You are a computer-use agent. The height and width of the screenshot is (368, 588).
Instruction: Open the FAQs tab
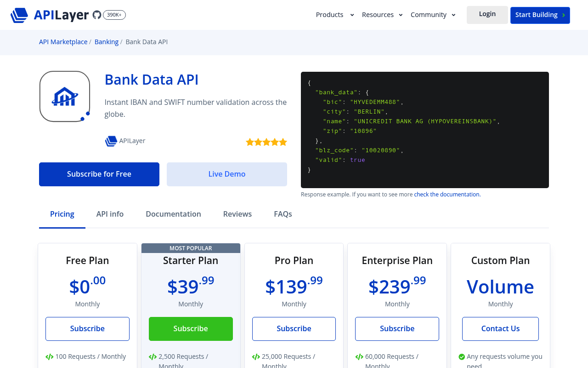point(283,214)
